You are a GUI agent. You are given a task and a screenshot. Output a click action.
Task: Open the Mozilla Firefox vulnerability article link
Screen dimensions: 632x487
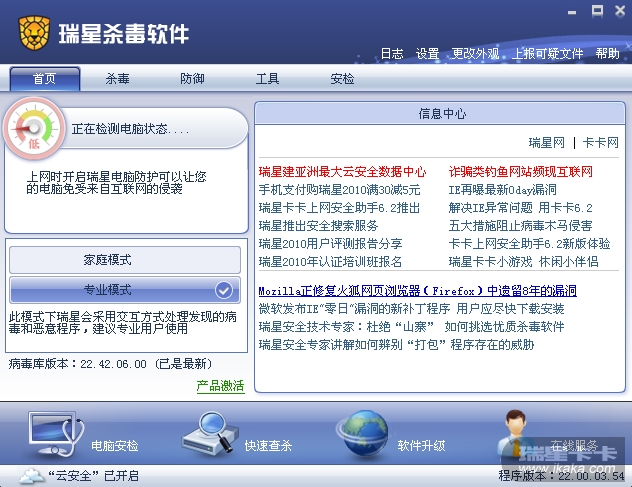[x=418, y=291]
